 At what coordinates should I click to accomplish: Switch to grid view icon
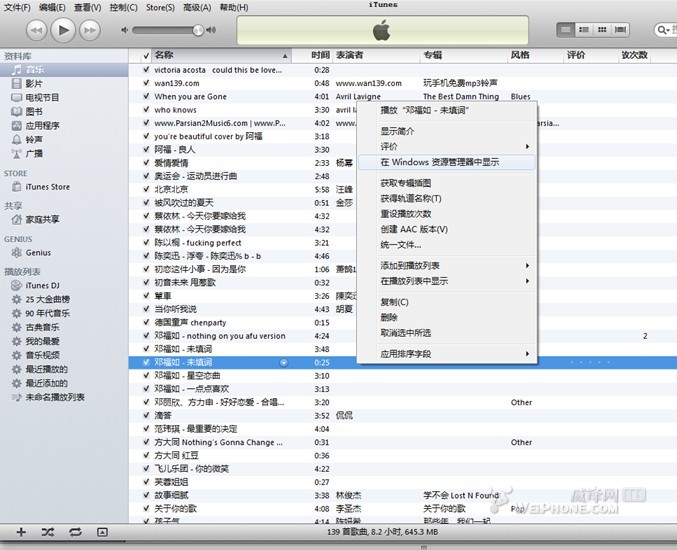[602, 29]
